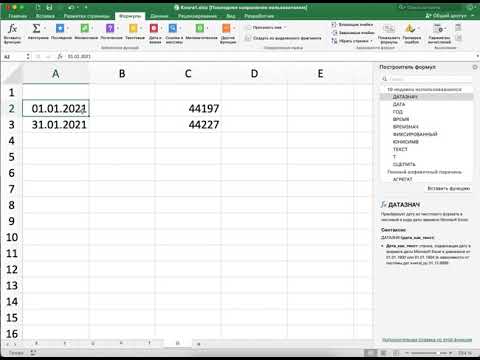This screenshot has width=480, height=360.
Task: Click the Error Checking warning icon
Action: tap(410, 29)
